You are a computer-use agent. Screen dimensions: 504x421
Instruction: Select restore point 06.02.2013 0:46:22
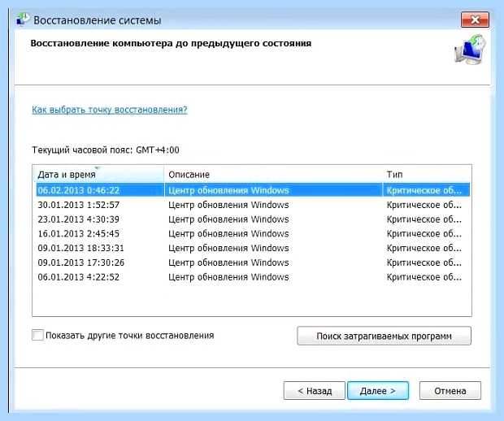(x=253, y=190)
